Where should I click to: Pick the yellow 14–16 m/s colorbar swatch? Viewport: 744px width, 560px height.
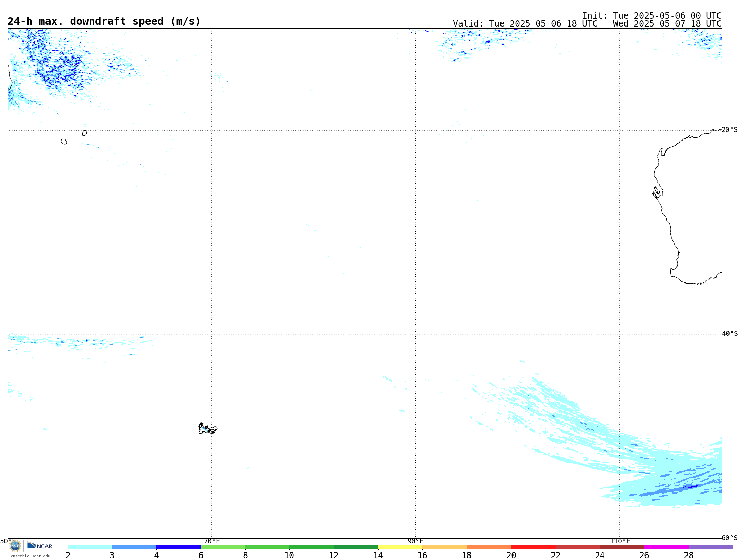coord(400,547)
